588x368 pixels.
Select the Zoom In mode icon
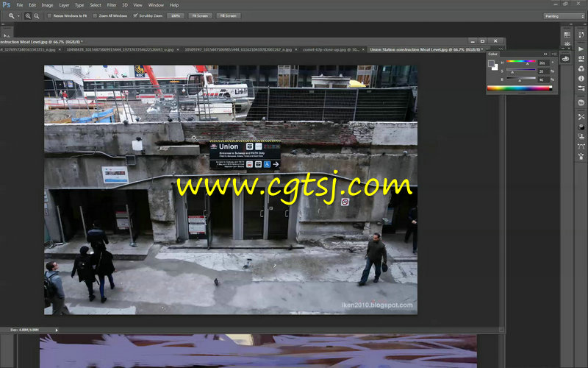[28, 15]
